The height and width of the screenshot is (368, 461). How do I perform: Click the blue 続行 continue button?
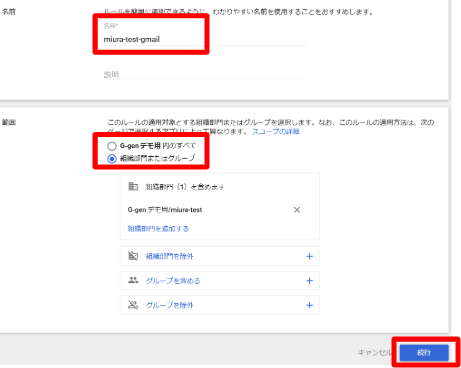click(424, 353)
